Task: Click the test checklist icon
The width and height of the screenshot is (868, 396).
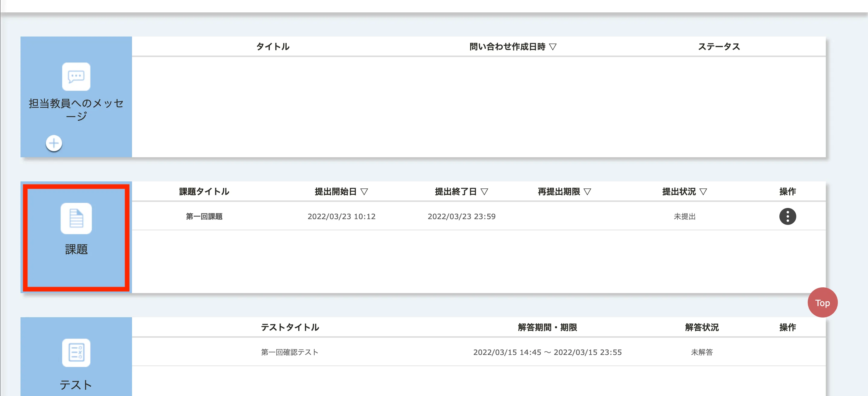Action: [76, 353]
